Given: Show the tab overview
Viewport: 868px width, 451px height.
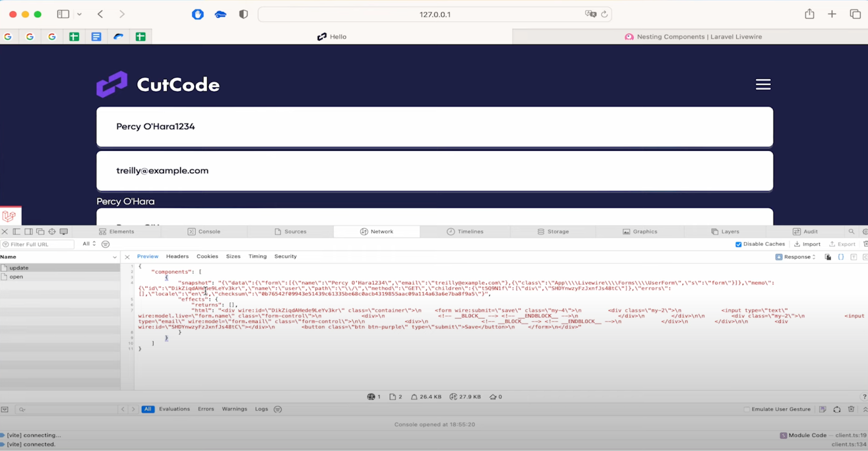Looking at the screenshot, I should (x=855, y=14).
